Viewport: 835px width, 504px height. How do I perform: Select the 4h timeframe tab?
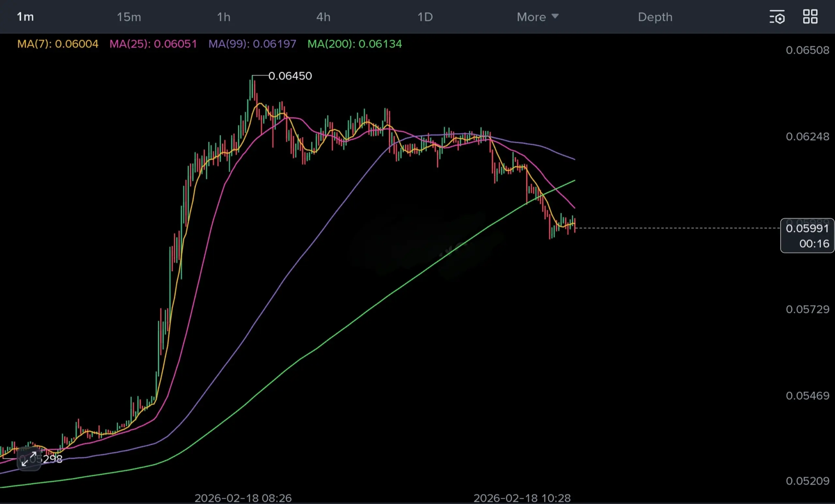323,17
